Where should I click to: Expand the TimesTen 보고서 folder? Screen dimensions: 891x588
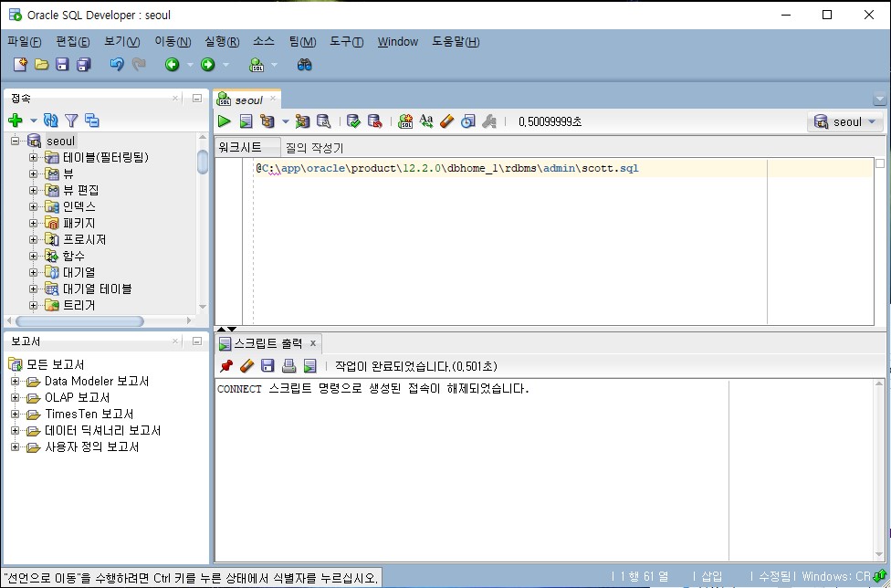(16, 415)
